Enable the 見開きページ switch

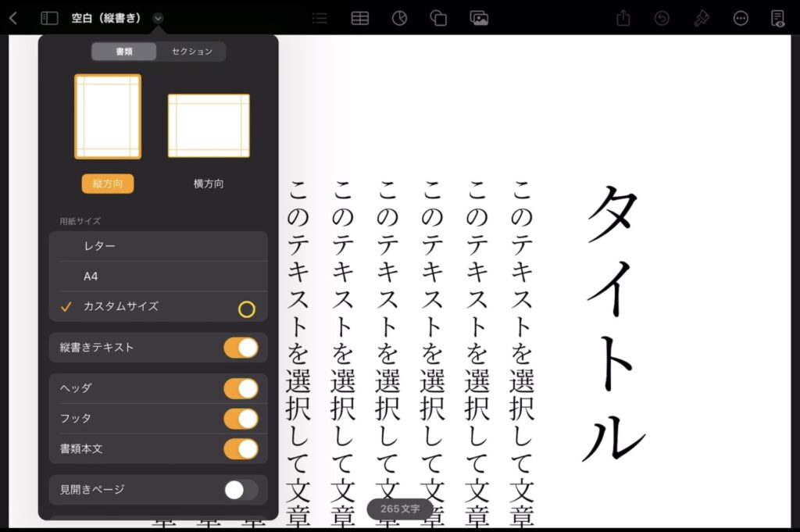click(x=241, y=490)
